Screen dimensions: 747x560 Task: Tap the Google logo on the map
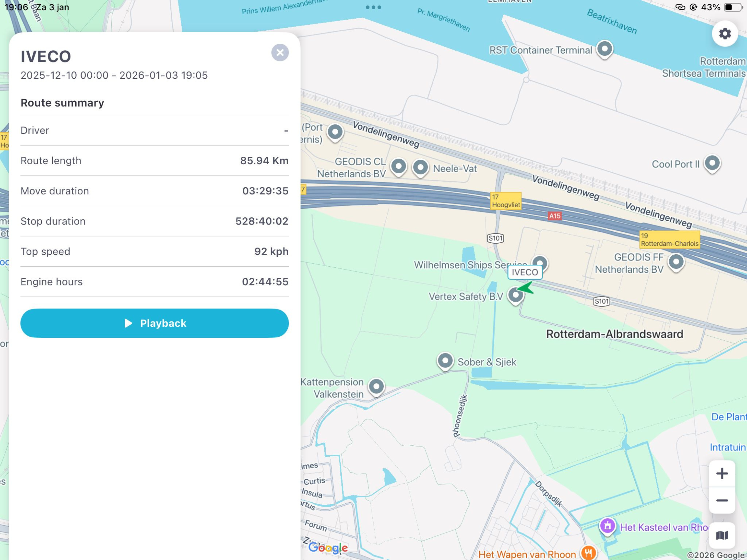tap(328, 548)
